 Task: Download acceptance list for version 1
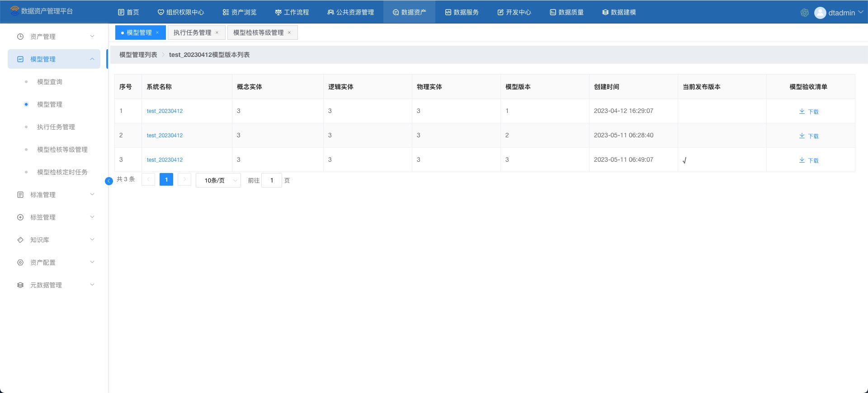(808, 111)
